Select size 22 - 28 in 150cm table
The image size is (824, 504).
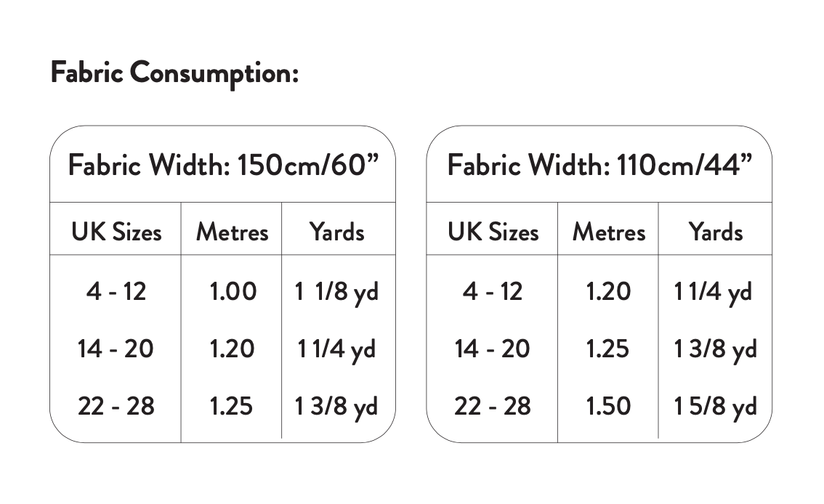(116, 407)
